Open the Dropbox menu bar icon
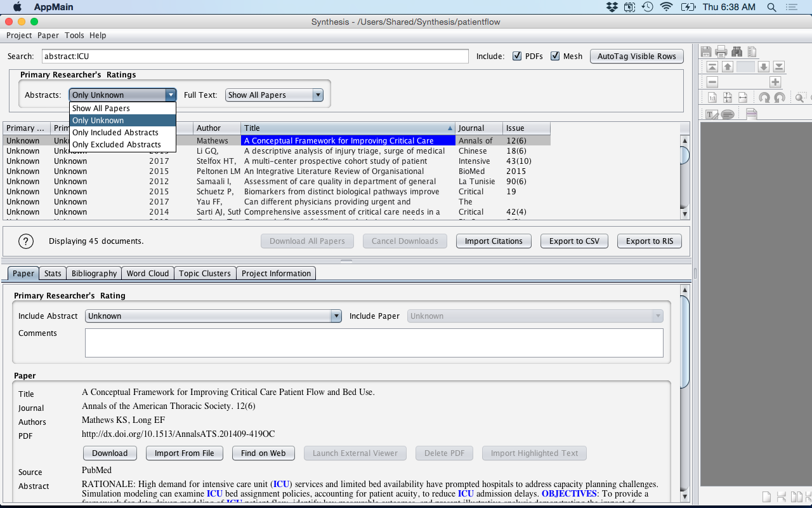812x508 pixels. (x=612, y=7)
